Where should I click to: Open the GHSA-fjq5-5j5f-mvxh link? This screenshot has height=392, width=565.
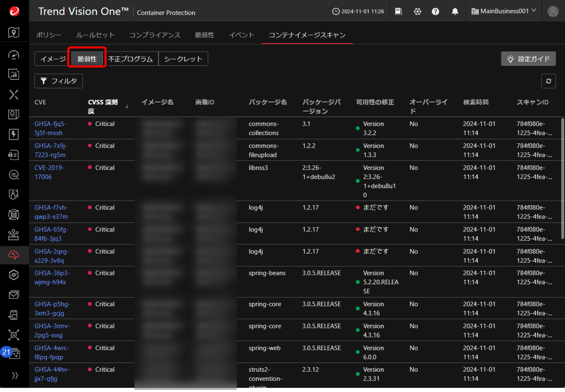(51, 128)
